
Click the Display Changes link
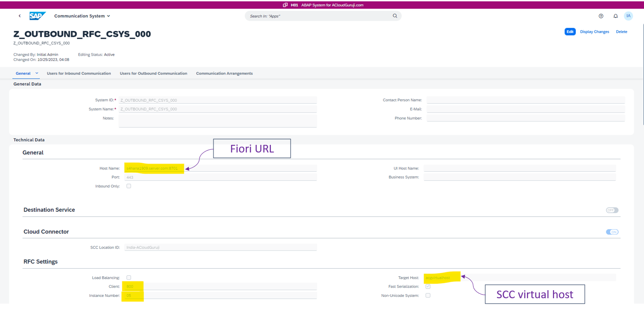594,32
